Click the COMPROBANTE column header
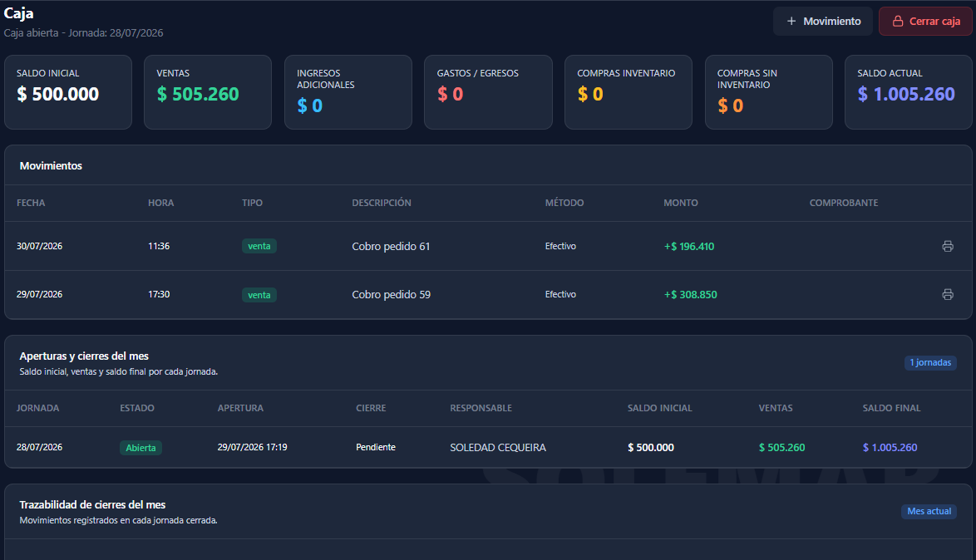976x560 pixels. coord(844,203)
